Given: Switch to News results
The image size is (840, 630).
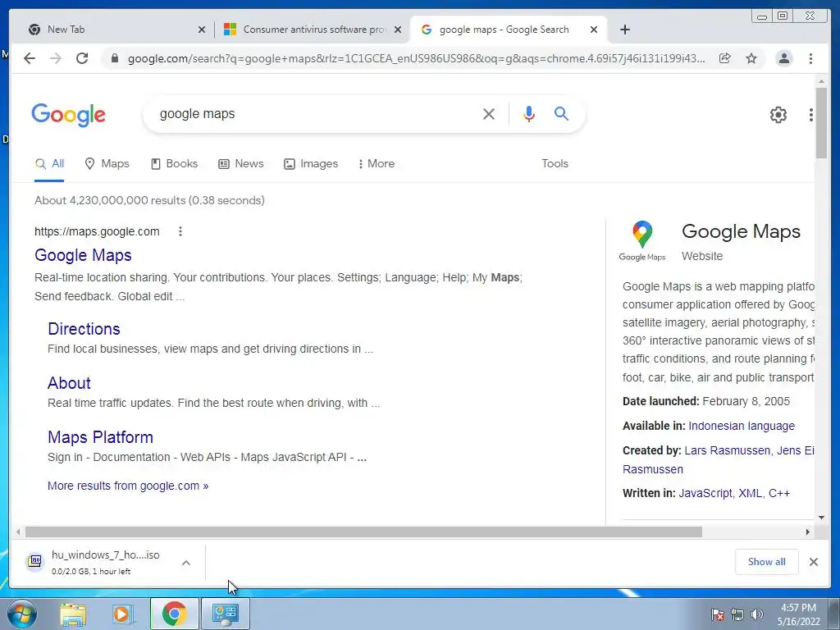Looking at the screenshot, I should [241, 164].
